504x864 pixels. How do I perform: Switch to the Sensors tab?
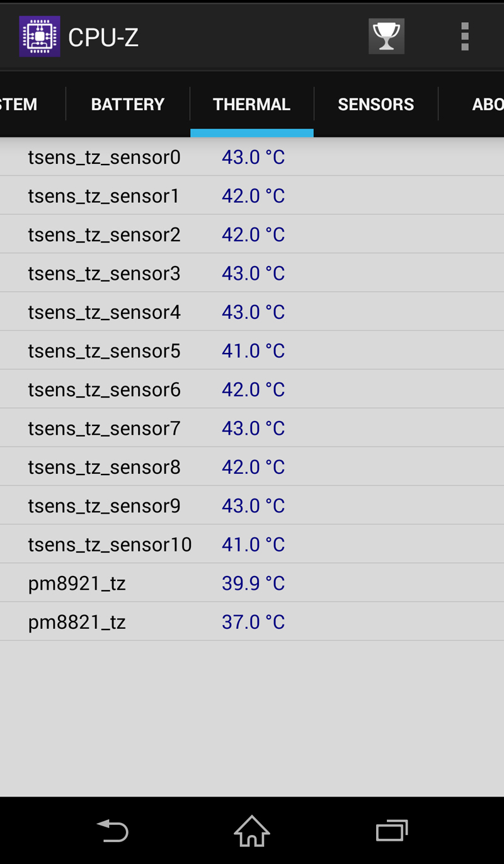click(x=376, y=104)
